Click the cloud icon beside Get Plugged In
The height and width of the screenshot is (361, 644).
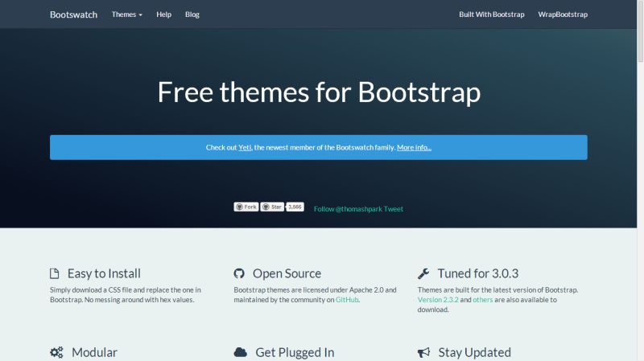(240, 352)
